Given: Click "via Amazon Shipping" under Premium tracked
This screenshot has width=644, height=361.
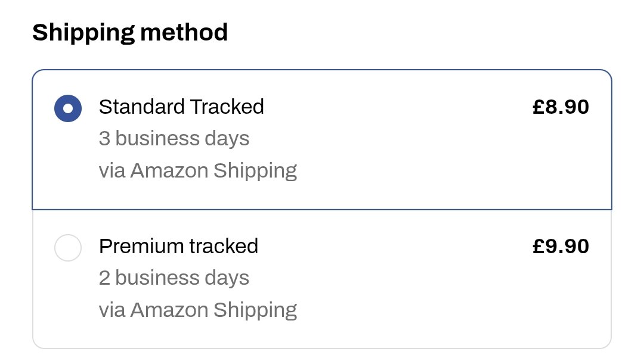Looking at the screenshot, I should pyautogui.click(x=198, y=310).
